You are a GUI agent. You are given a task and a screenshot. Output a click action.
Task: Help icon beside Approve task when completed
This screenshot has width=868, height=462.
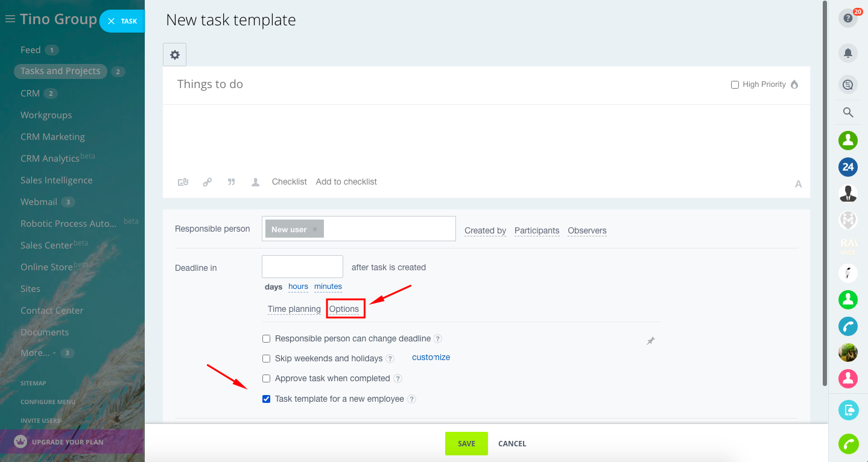(398, 379)
